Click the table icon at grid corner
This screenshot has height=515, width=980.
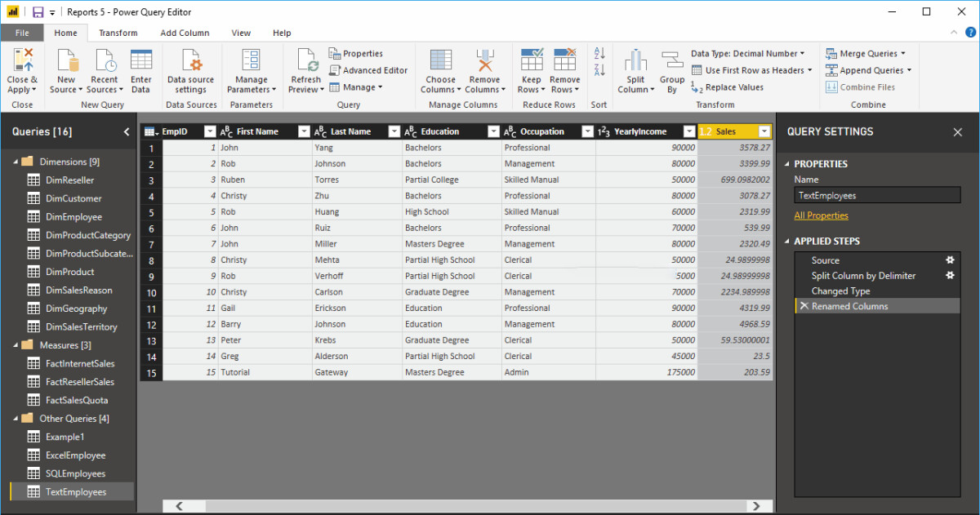click(149, 131)
